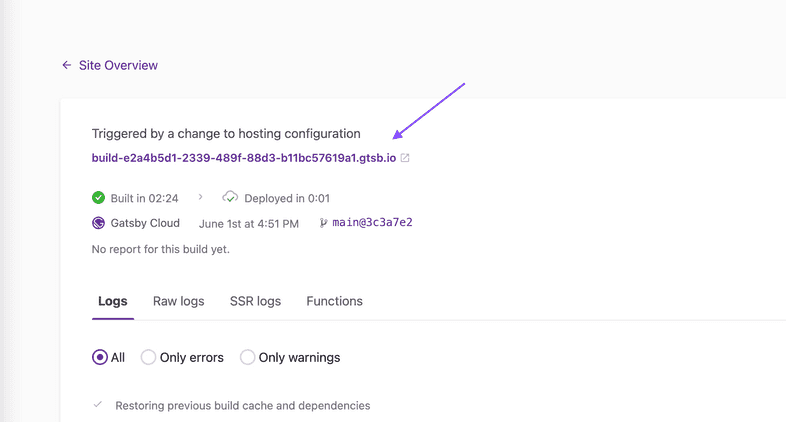Click the Deployed in 0:01 status text

287,198
